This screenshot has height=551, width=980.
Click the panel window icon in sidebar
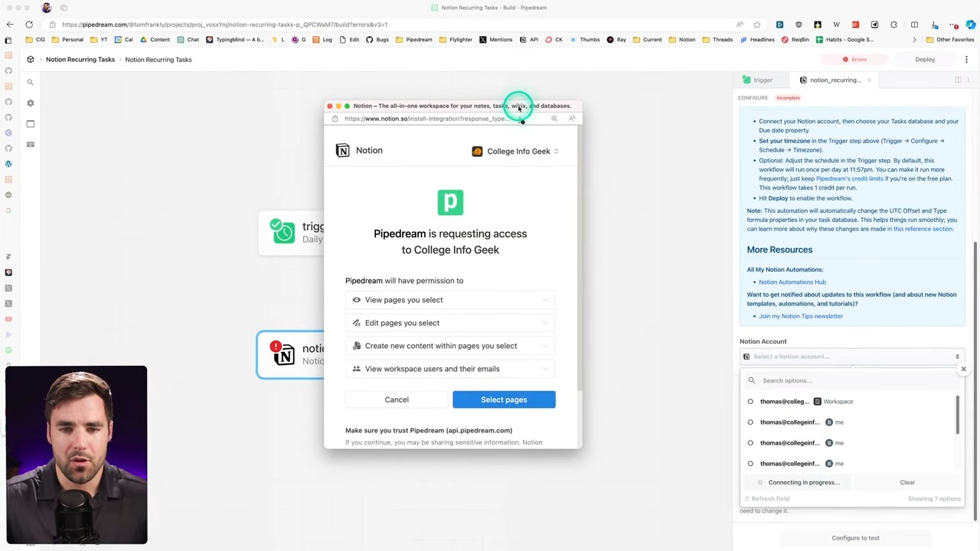[31, 124]
